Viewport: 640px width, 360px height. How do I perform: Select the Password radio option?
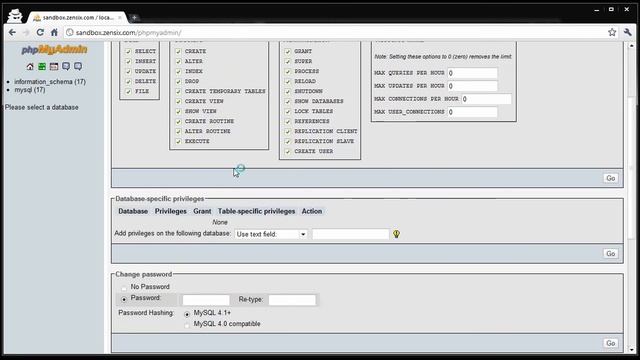point(124,300)
